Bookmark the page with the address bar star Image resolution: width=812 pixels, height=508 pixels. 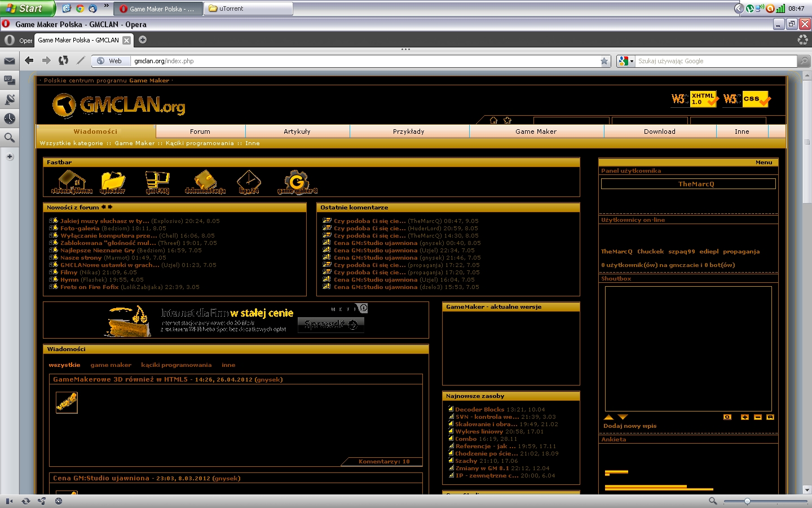tap(604, 61)
